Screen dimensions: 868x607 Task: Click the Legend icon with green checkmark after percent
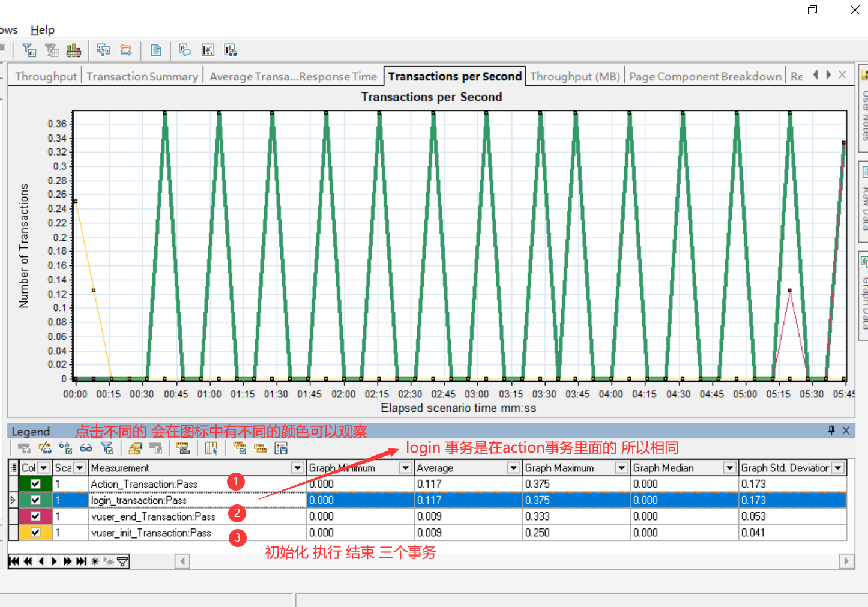pos(65,448)
